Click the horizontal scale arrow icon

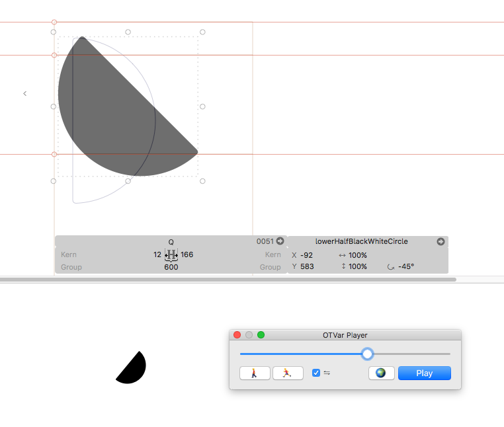click(x=342, y=255)
